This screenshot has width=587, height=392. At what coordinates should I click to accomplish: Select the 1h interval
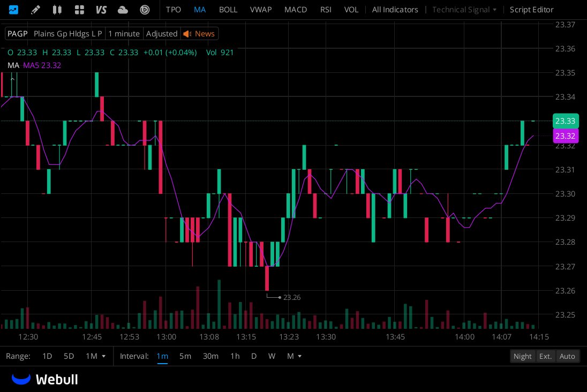coord(235,356)
